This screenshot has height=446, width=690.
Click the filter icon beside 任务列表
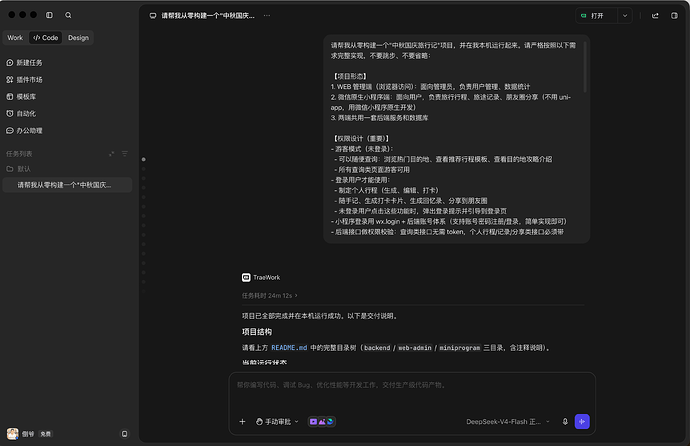click(x=125, y=154)
